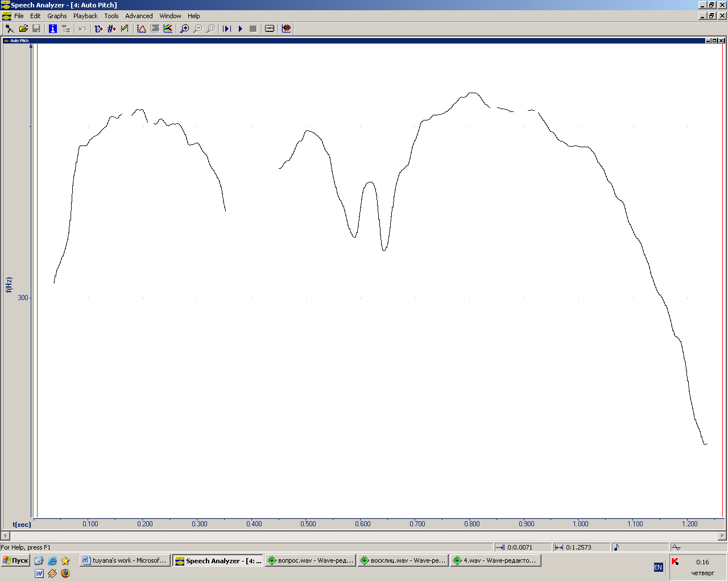The width and height of the screenshot is (728, 582).
Task: Click the grey film-strip graph toolbar icon
Action: [x=155, y=28]
